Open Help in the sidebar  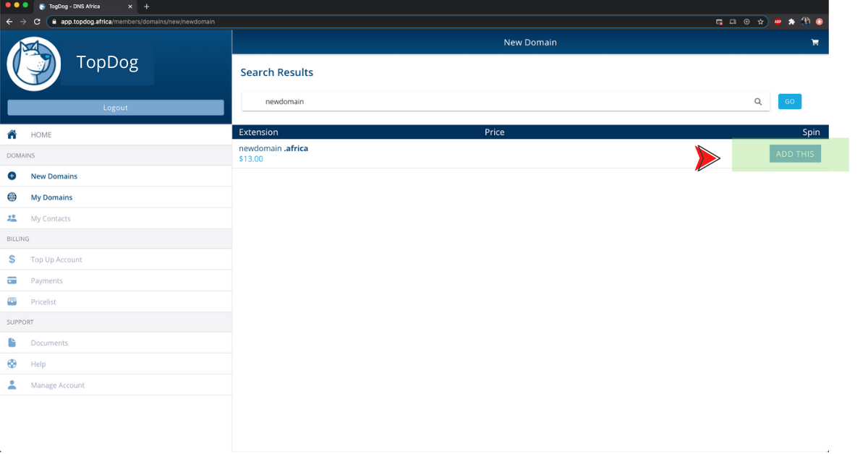(x=116, y=364)
